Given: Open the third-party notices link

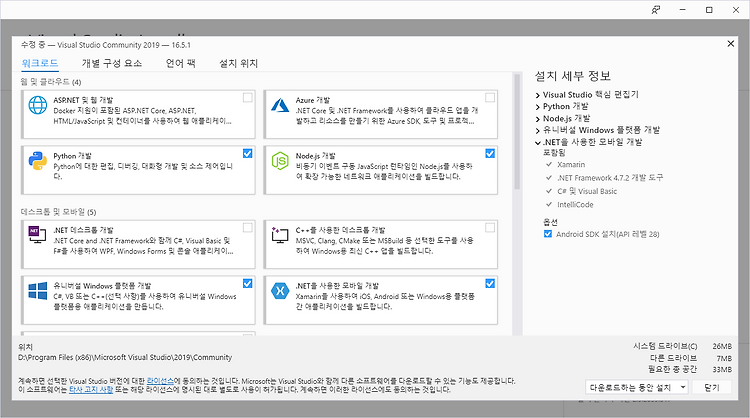Looking at the screenshot, I should [x=91, y=390].
